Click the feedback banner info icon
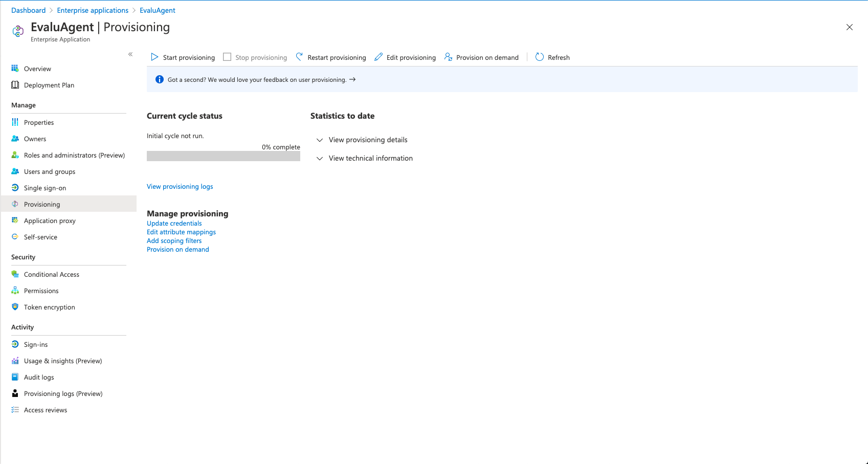Image resolution: width=868 pixels, height=464 pixels. 160,79
